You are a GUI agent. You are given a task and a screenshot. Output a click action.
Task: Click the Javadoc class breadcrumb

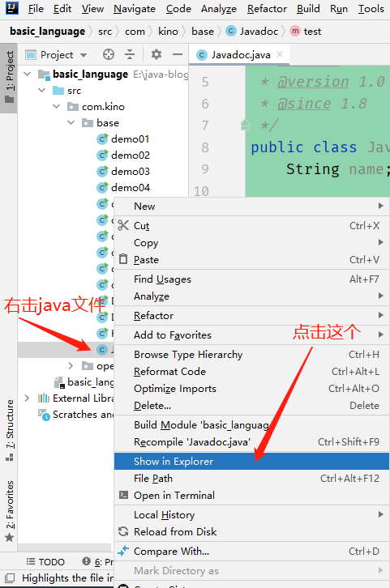[252, 32]
